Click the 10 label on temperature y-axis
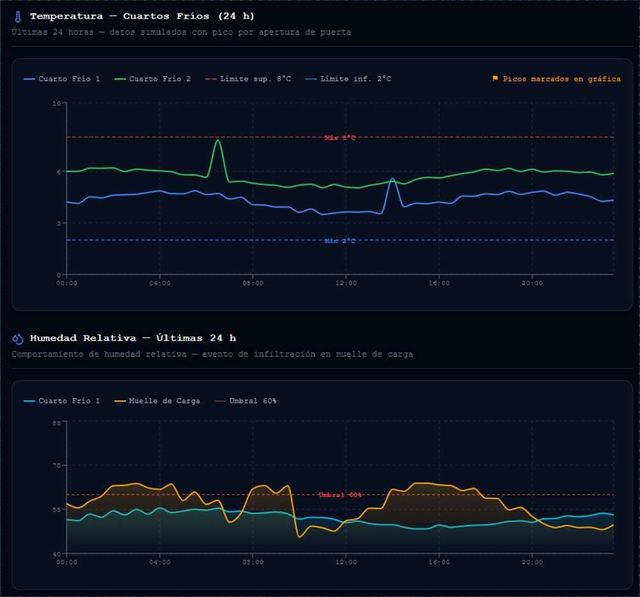The width and height of the screenshot is (640, 597). 57,103
